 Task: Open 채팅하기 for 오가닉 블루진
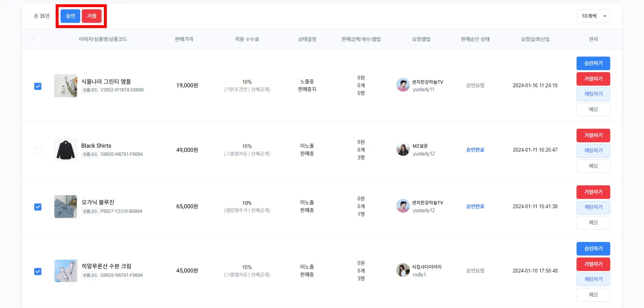pyautogui.click(x=593, y=207)
